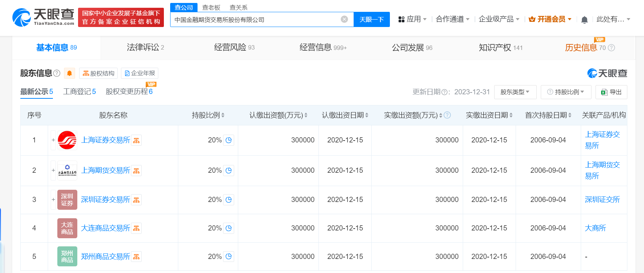Switch to 查公司 search tab
This screenshot has width=644, height=273.
coord(184,7)
